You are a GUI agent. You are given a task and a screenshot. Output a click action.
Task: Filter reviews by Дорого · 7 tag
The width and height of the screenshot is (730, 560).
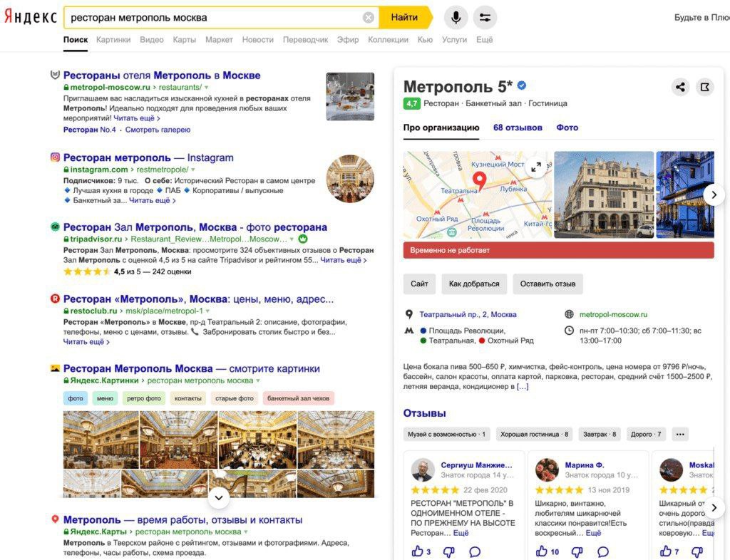coord(646,435)
